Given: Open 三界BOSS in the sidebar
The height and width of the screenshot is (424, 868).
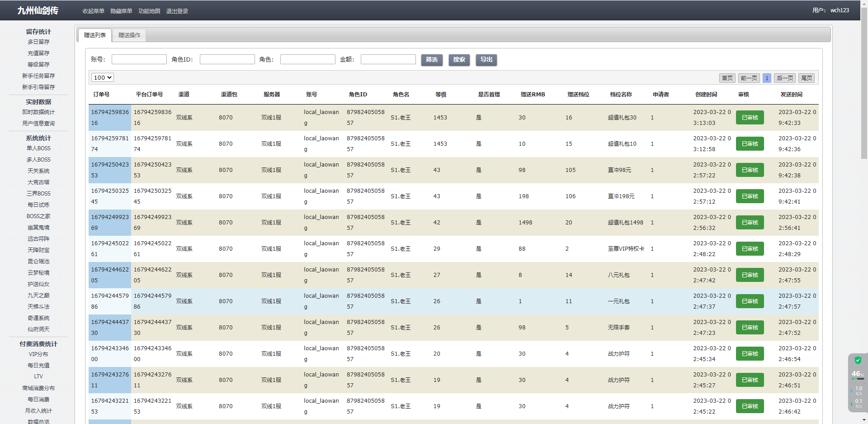Looking at the screenshot, I should click(x=38, y=194).
